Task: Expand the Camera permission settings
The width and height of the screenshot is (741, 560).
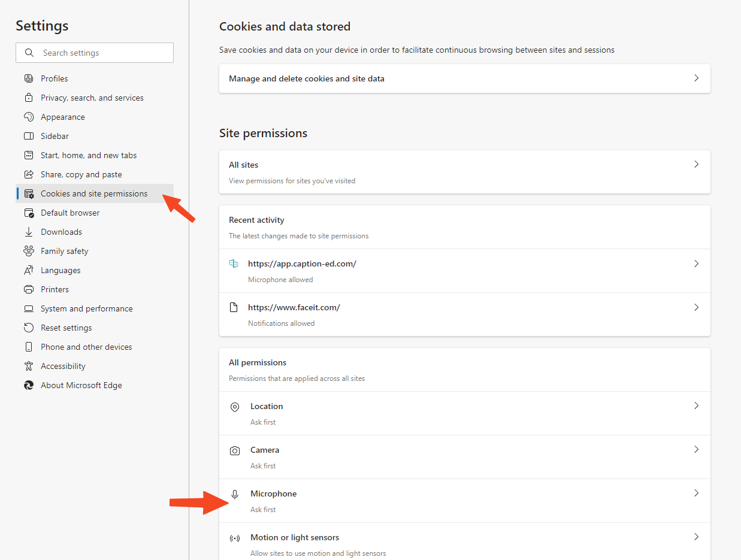Action: [696, 449]
